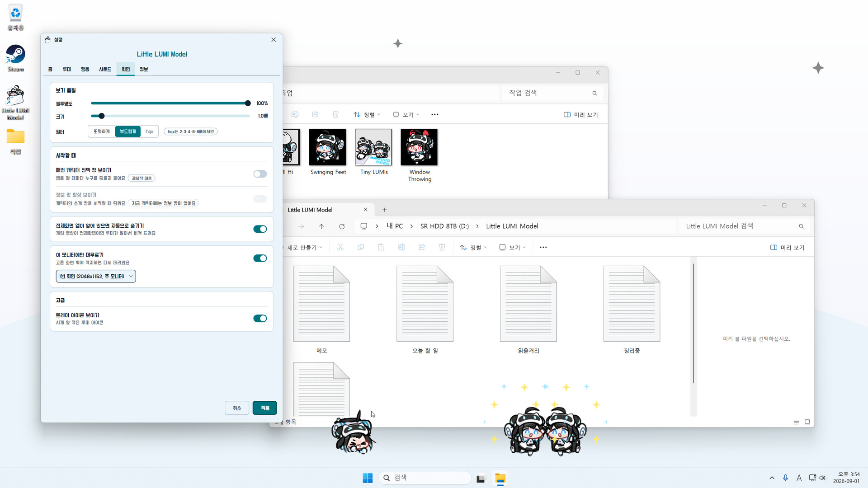Open File Explorer from the taskbar
The image size is (868, 488).
(500, 478)
